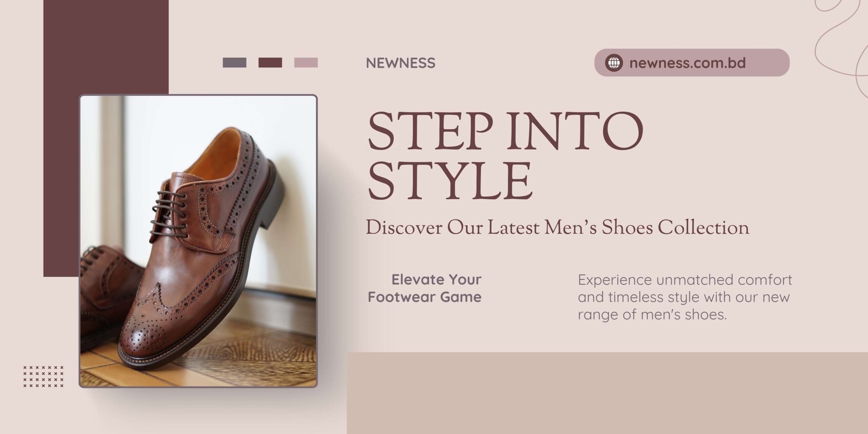Viewport: 868px width, 434px height.
Task: Click the word "STYLE" in the headline
Action: 449,181
